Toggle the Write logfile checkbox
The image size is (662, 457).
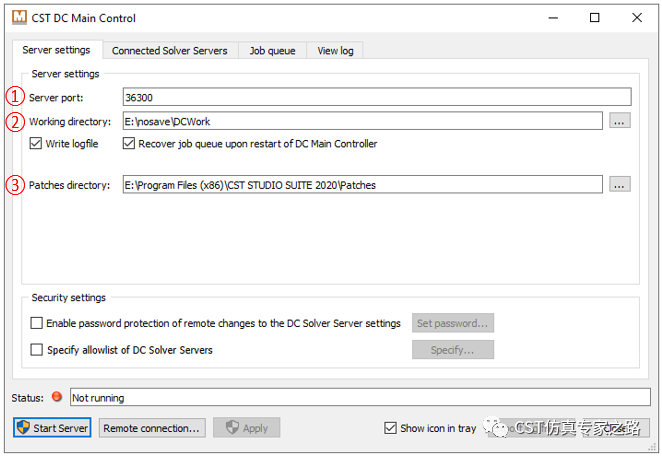[36, 144]
